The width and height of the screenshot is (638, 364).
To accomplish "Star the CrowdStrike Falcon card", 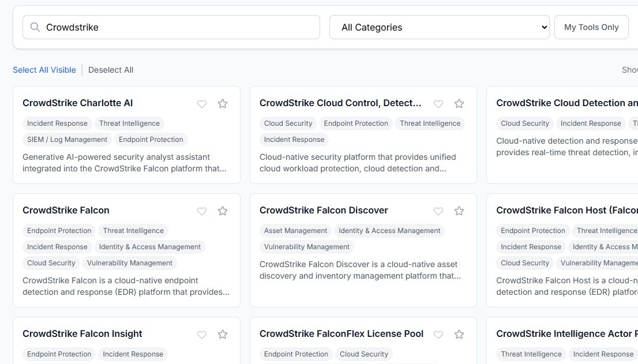I will (223, 211).
